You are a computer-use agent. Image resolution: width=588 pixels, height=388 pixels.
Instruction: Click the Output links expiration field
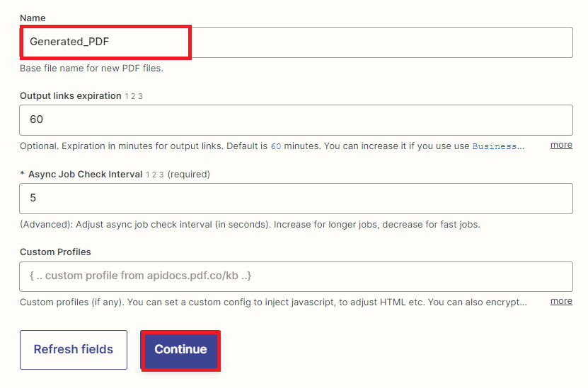pyautogui.click(x=296, y=120)
